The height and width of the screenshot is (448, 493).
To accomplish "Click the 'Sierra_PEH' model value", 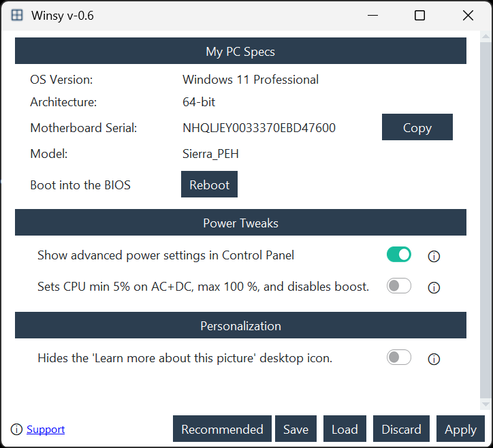I will click(210, 154).
